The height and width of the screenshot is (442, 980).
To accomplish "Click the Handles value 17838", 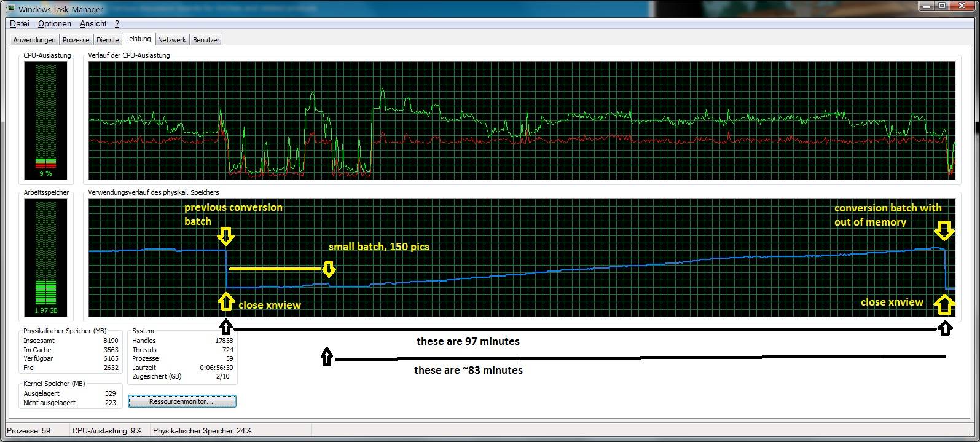I will click(224, 341).
